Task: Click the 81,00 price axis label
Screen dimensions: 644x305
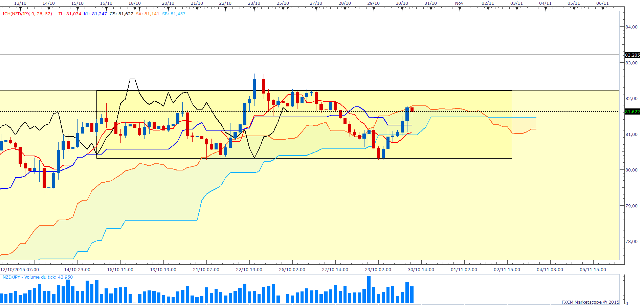Action: coord(631,134)
